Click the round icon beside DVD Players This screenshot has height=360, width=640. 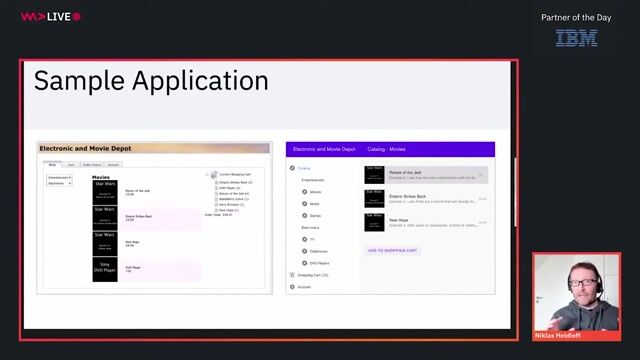[304, 263]
